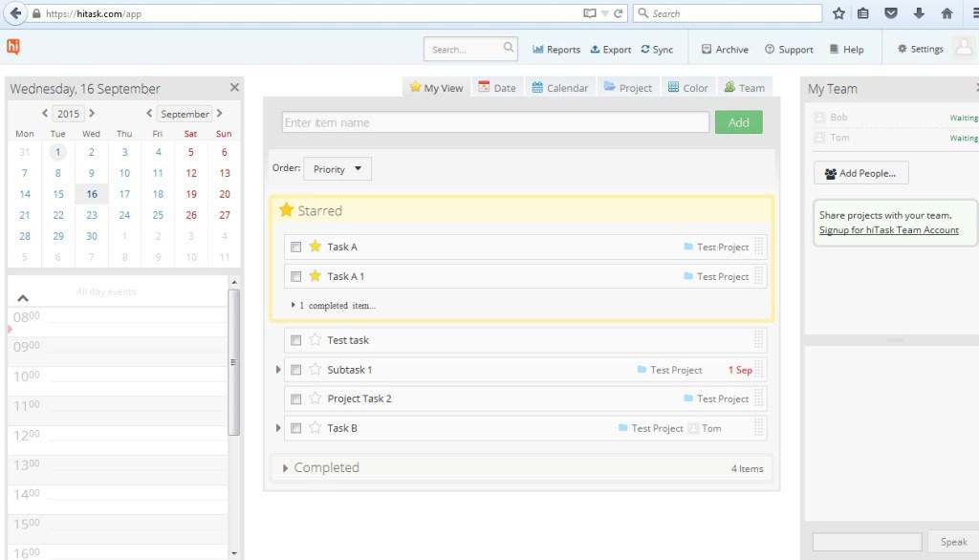This screenshot has width=979, height=560.
Task: Click Export in the top bar
Action: click(611, 50)
